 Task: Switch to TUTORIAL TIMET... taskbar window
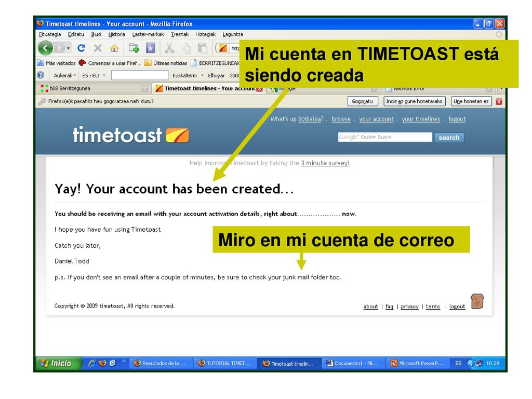(225, 363)
